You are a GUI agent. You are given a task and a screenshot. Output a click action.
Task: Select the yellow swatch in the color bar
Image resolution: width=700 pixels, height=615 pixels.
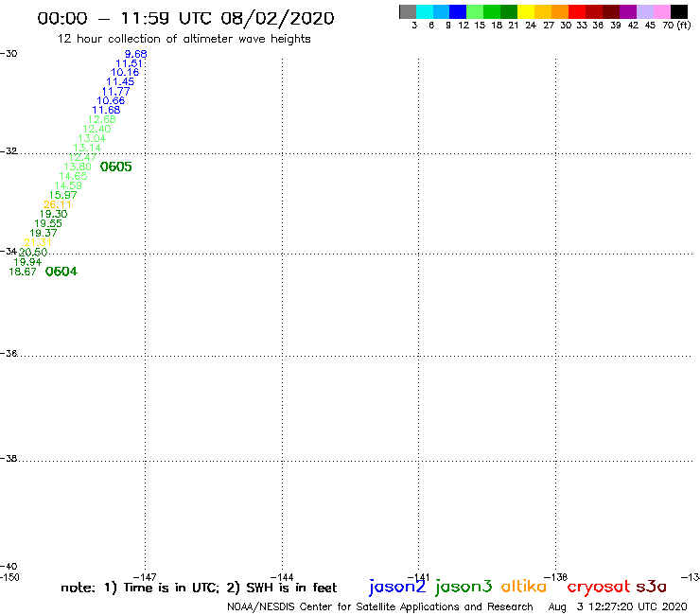pos(526,11)
